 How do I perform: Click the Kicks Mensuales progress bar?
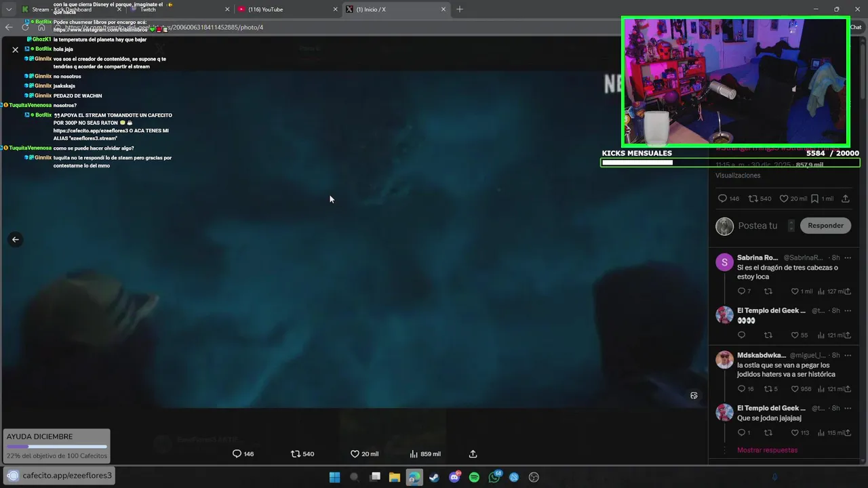(730, 163)
